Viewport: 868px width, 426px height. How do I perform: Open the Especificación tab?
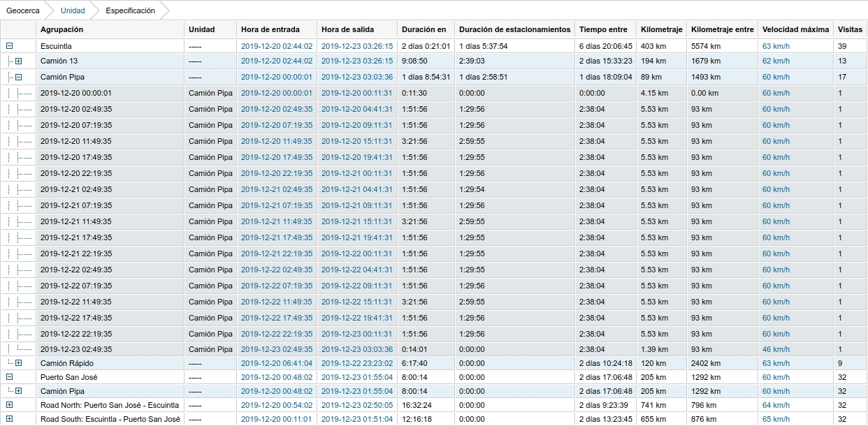coord(130,10)
